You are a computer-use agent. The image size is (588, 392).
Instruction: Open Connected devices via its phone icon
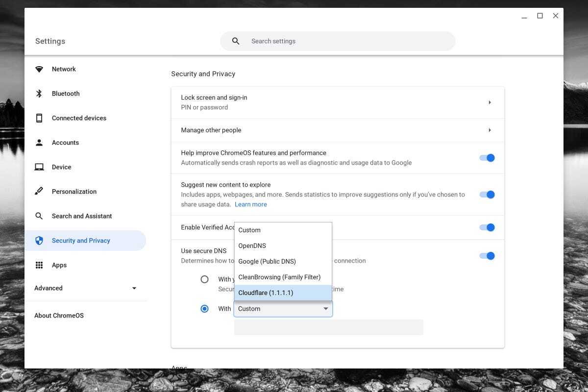pyautogui.click(x=39, y=118)
